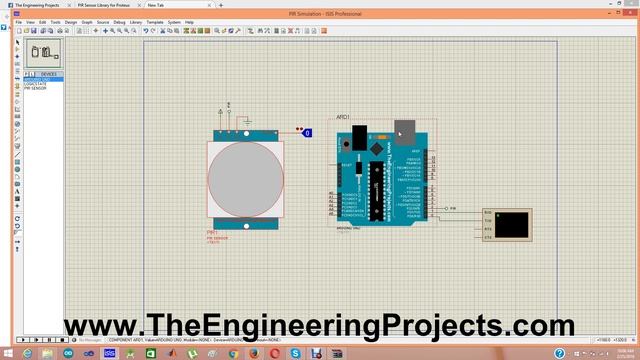Save the current design
Screen dimensions: 640x360
[34, 31]
